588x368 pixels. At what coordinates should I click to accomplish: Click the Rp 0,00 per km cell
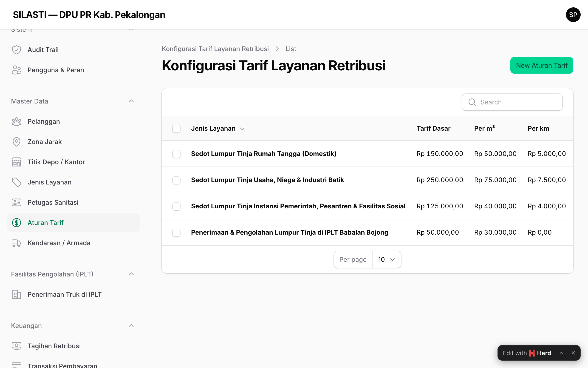point(539,233)
